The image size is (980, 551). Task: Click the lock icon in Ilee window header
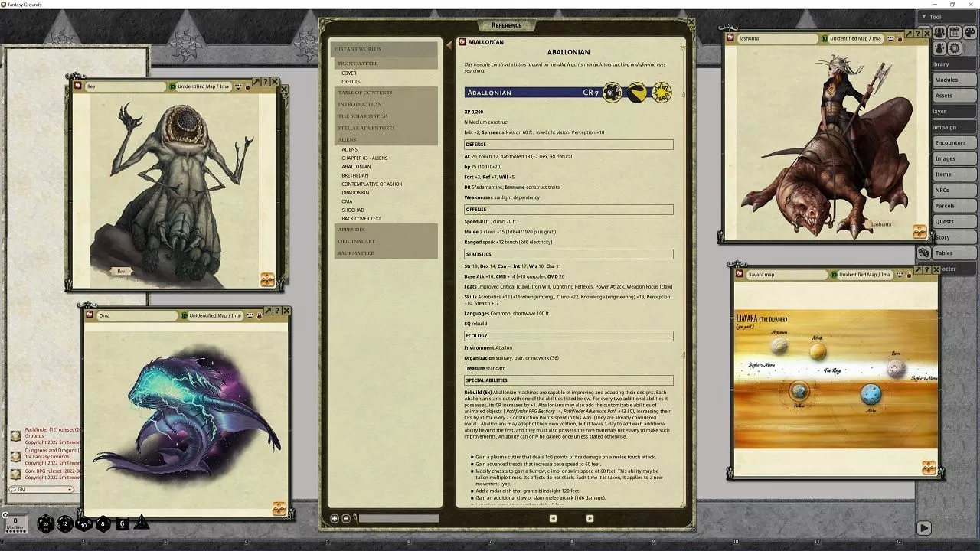[x=247, y=86]
